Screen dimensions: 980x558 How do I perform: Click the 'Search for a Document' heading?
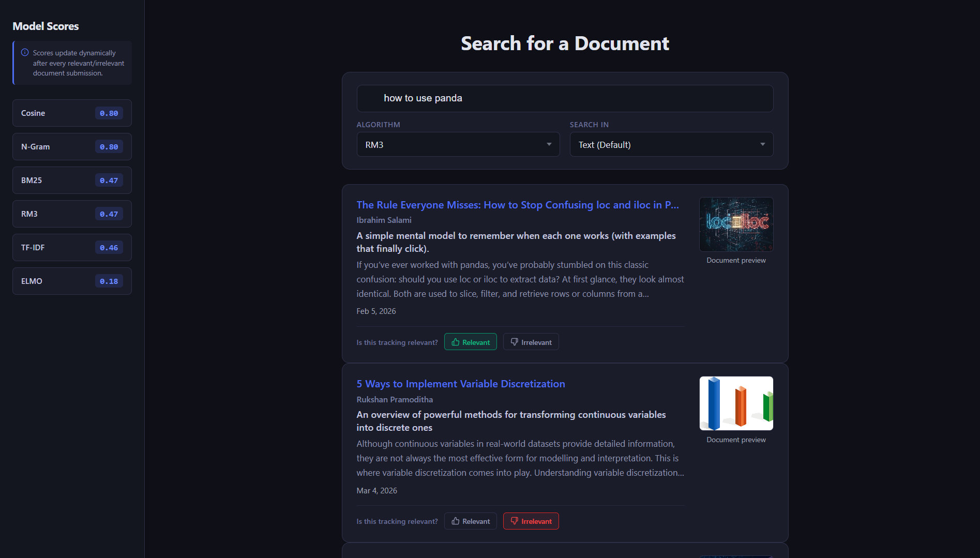click(x=565, y=43)
